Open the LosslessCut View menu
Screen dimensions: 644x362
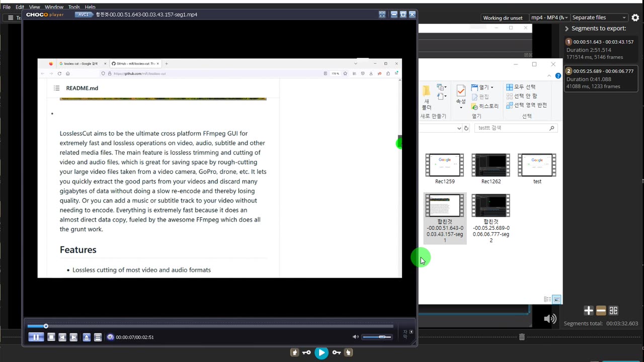click(34, 7)
